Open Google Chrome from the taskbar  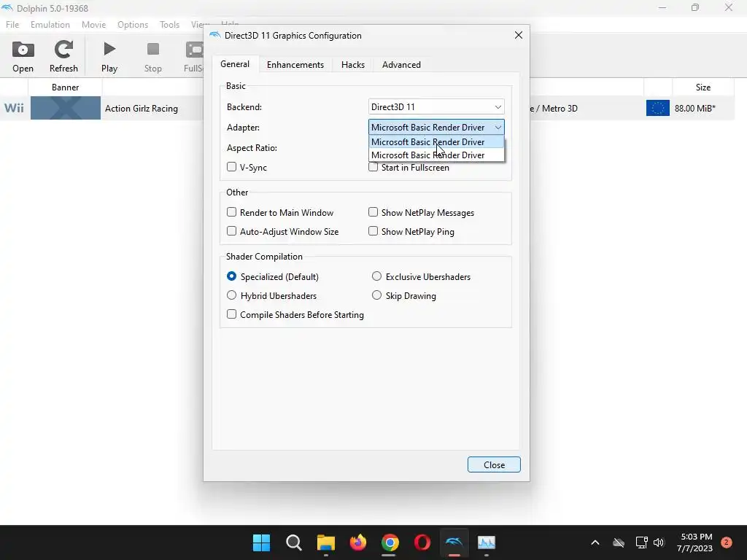(390, 542)
